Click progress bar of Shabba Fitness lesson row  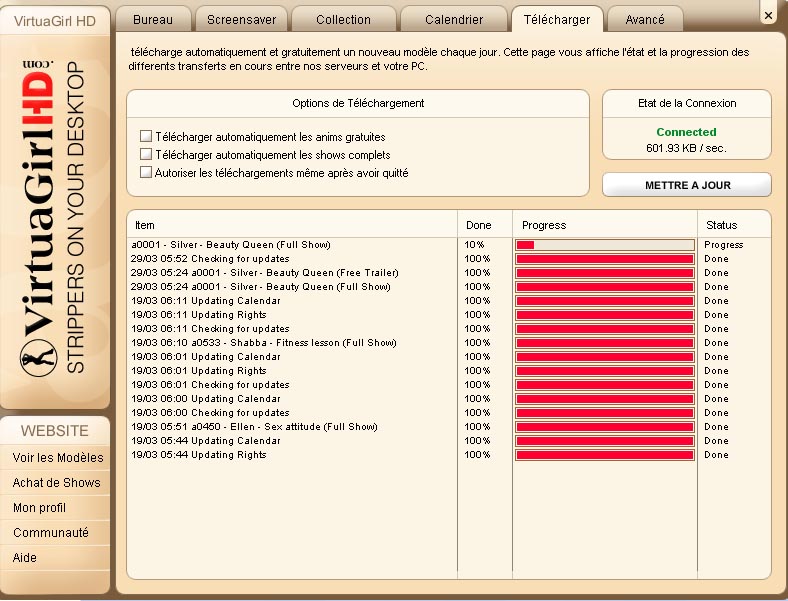605,343
